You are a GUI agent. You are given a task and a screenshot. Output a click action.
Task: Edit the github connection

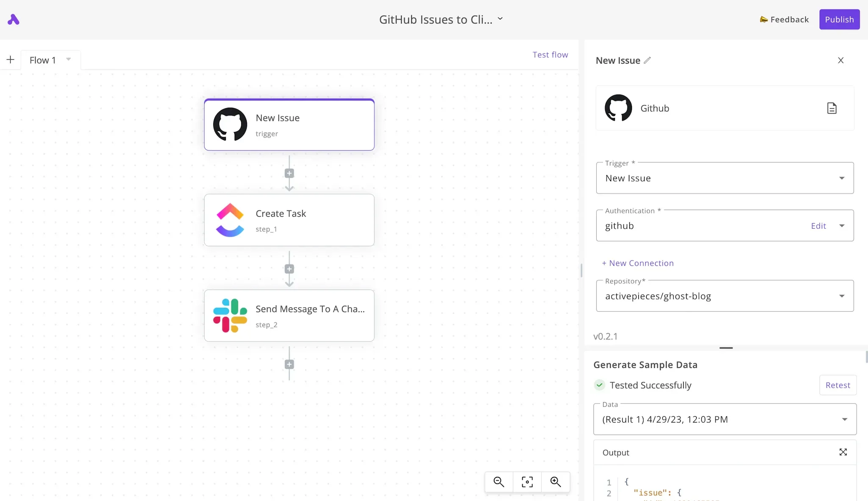click(818, 226)
